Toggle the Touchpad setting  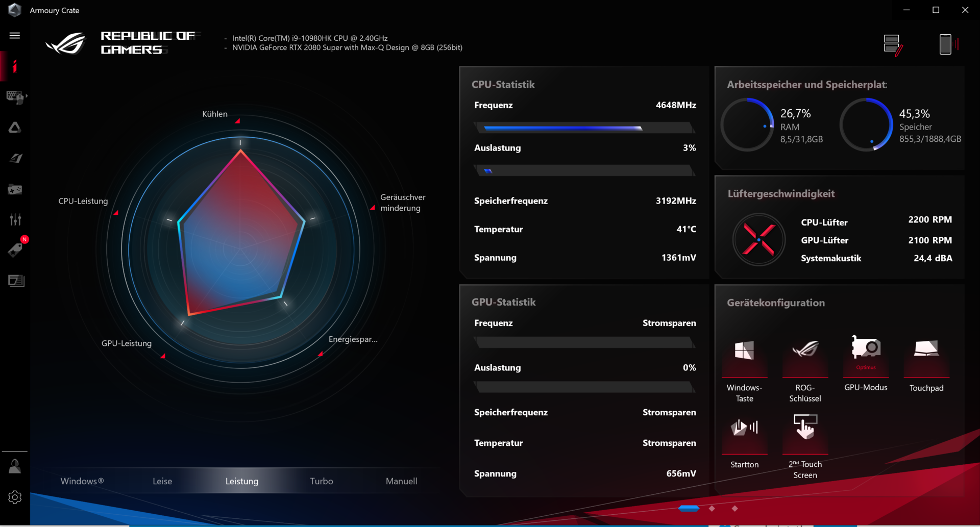click(x=926, y=365)
